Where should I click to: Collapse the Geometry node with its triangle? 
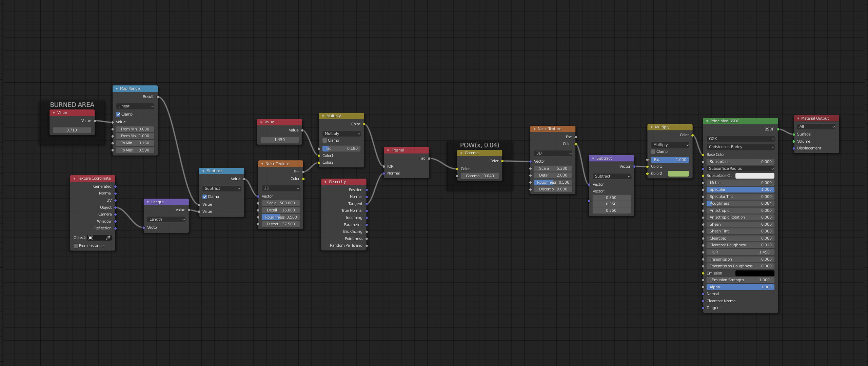click(x=325, y=182)
